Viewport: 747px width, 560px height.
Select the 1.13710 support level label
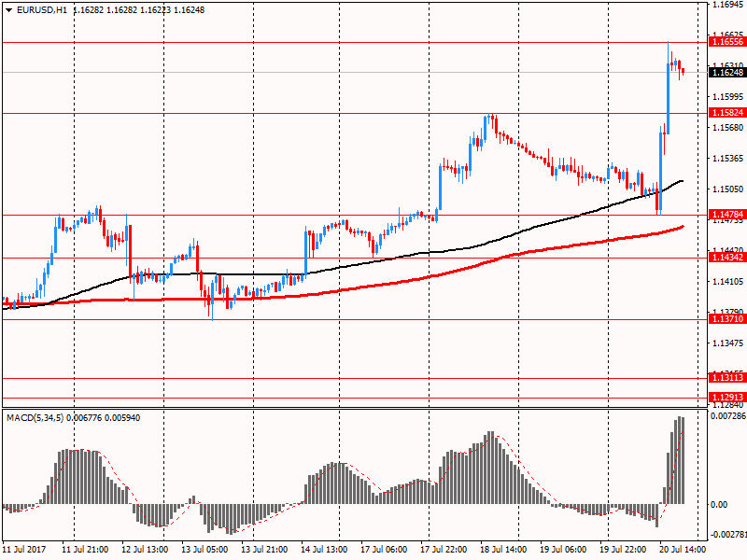click(727, 319)
